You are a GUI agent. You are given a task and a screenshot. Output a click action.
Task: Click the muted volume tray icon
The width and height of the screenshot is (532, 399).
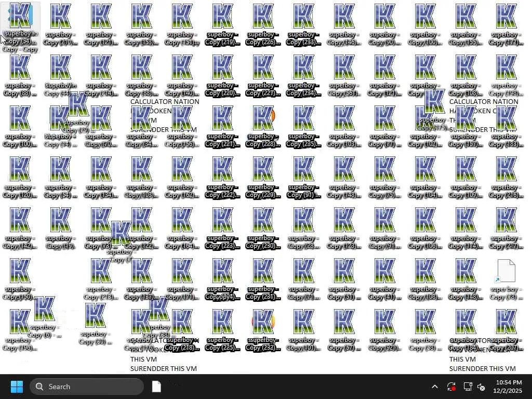coord(481,387)
